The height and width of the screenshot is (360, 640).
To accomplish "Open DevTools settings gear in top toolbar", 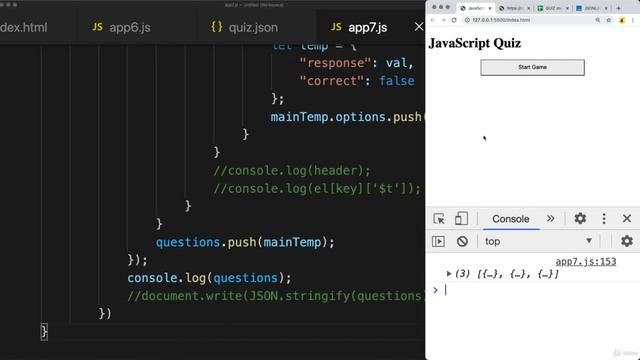I will click(x=580, y=218).
